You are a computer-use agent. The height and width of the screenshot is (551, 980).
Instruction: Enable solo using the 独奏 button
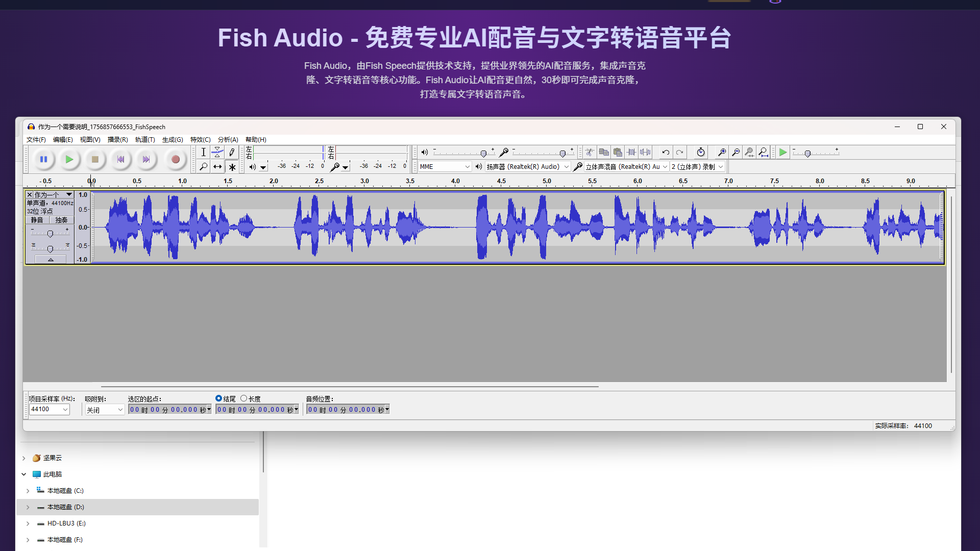tap(61, 220)
